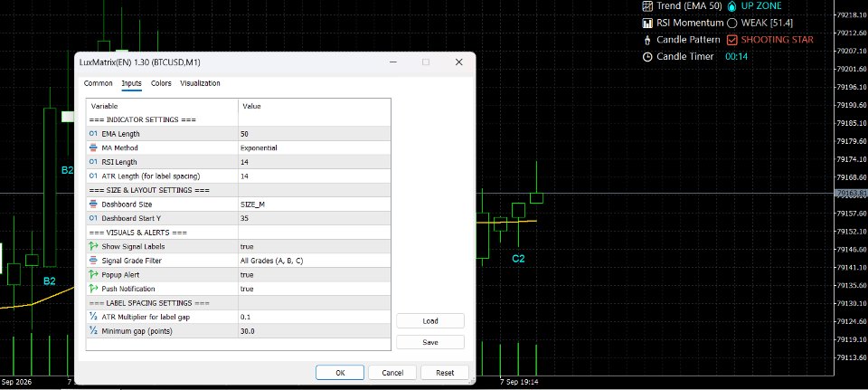Click the Trend (EMA 50) dashboard icon
Screen dimensions: 868x390
click(x=647, y=6)
